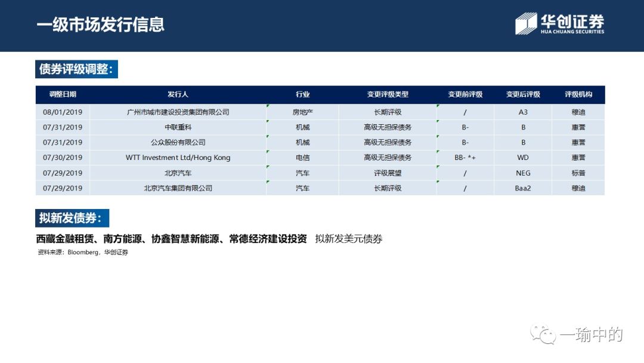Screen dimensions: 644x363
Task: Click 长期评级 in the 北京汽车集团有限公司 row
Action: (388, 188)
